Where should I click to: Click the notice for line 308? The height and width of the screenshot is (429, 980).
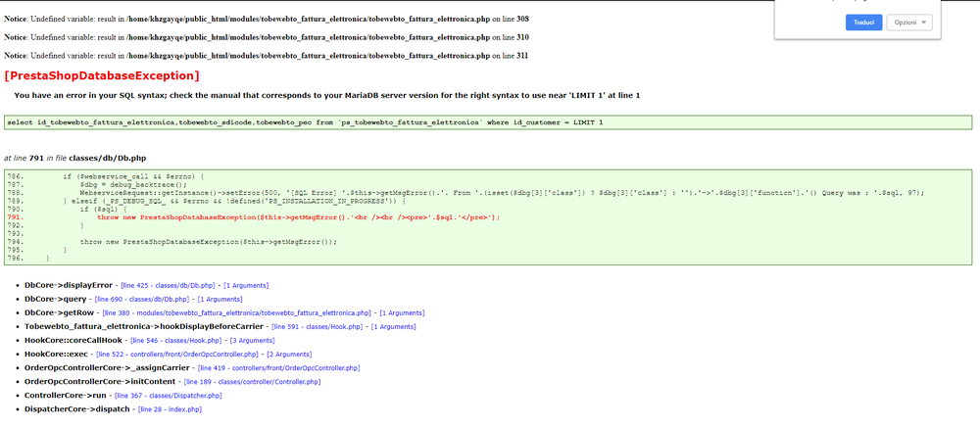[x=267, y=19]
